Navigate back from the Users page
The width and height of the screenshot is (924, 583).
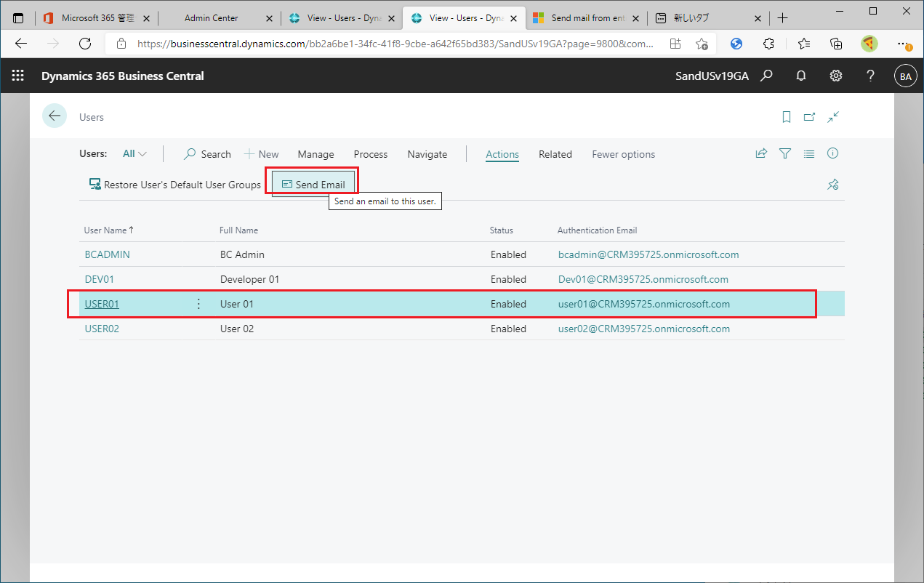[55, 116]
